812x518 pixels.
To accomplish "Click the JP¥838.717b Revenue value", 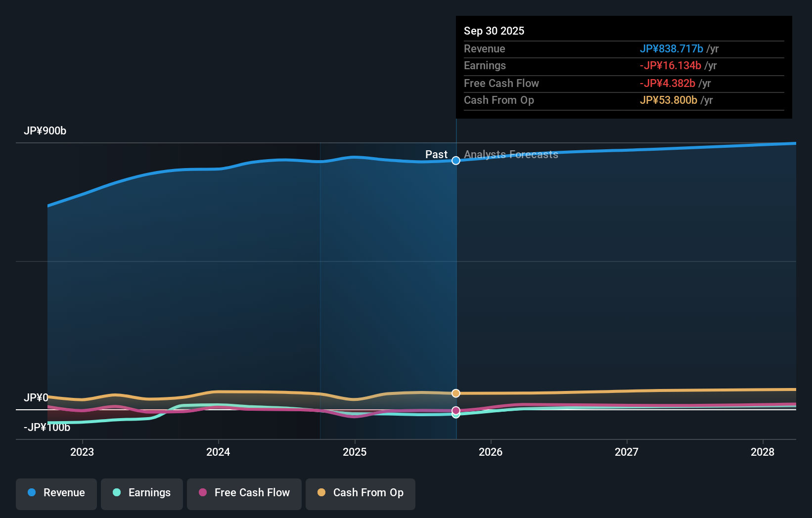I will pyautogui.click(x=672, y=49).
